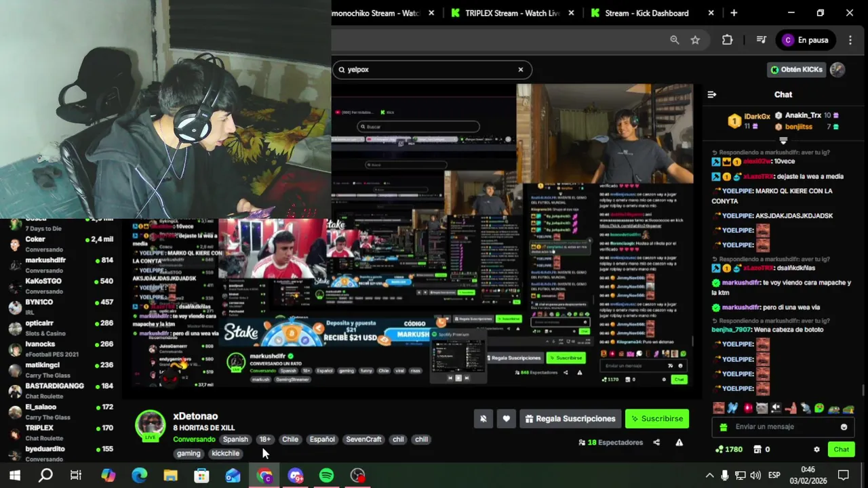Open Windows taskbar search
868x488 pixels.
point(45,476)
